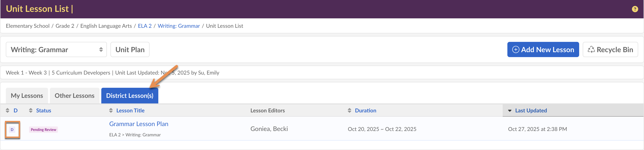644x150 pixels.
Task: Click Add New Lesson button
Action: pos(543,49)
